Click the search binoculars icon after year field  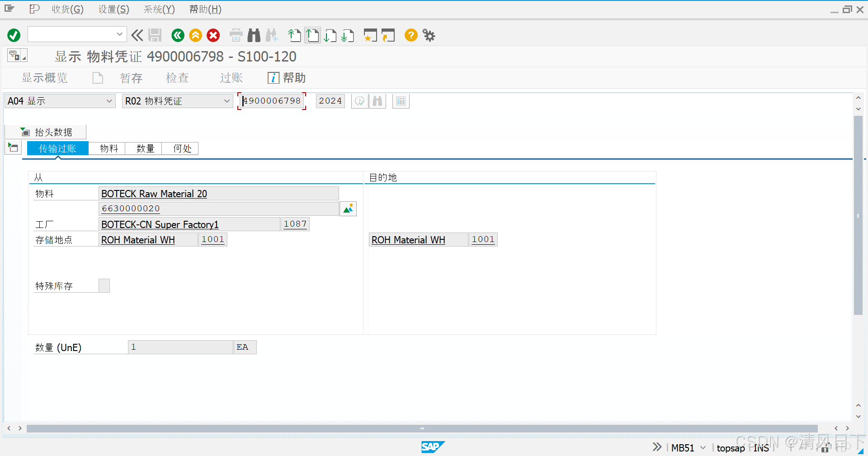click(x=377, y=101)
